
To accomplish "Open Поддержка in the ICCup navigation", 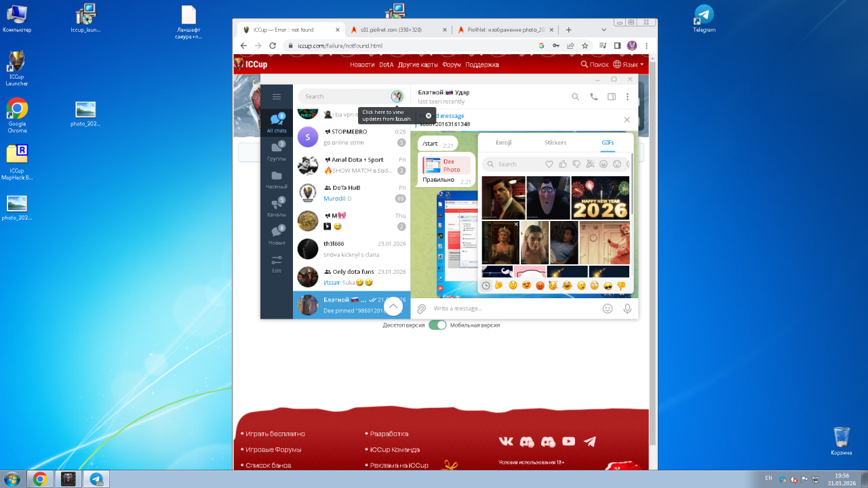I will [x=482, y=64].
